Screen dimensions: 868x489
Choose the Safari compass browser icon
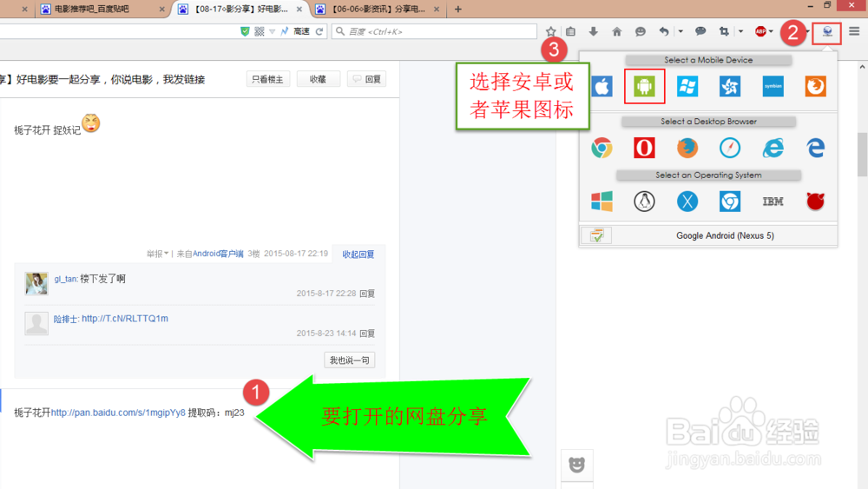point(730,148)
